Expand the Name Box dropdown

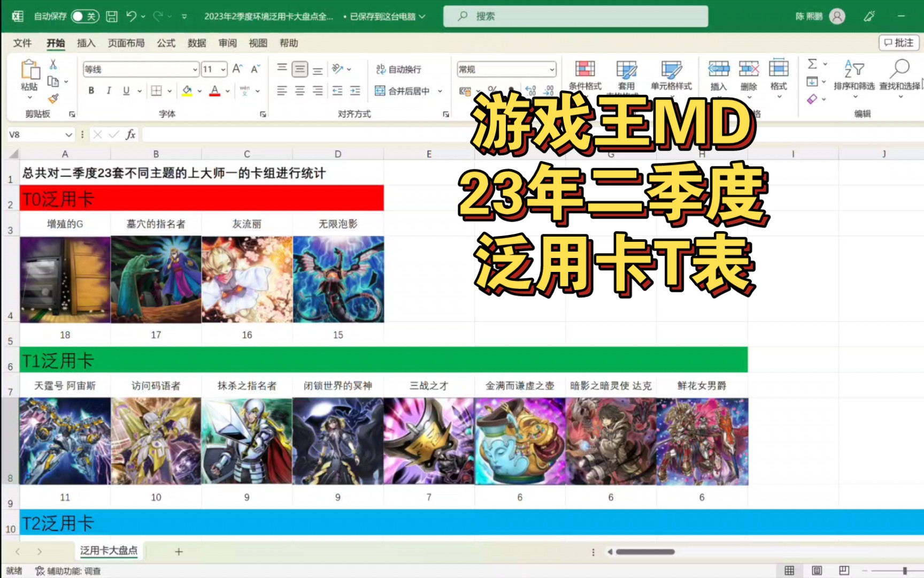coord(68,134)
